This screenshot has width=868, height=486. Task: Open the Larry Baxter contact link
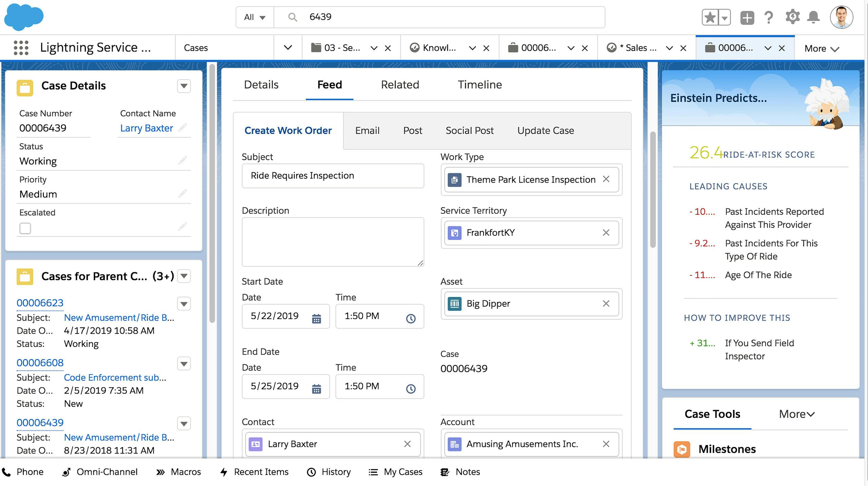tap(146, 128)
